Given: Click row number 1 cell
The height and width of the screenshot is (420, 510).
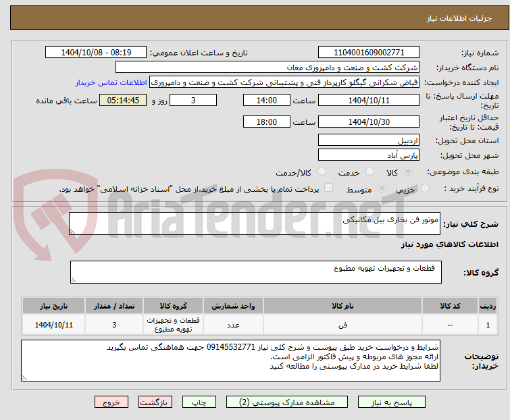Looking at the screenshot, I should [488, 324].
